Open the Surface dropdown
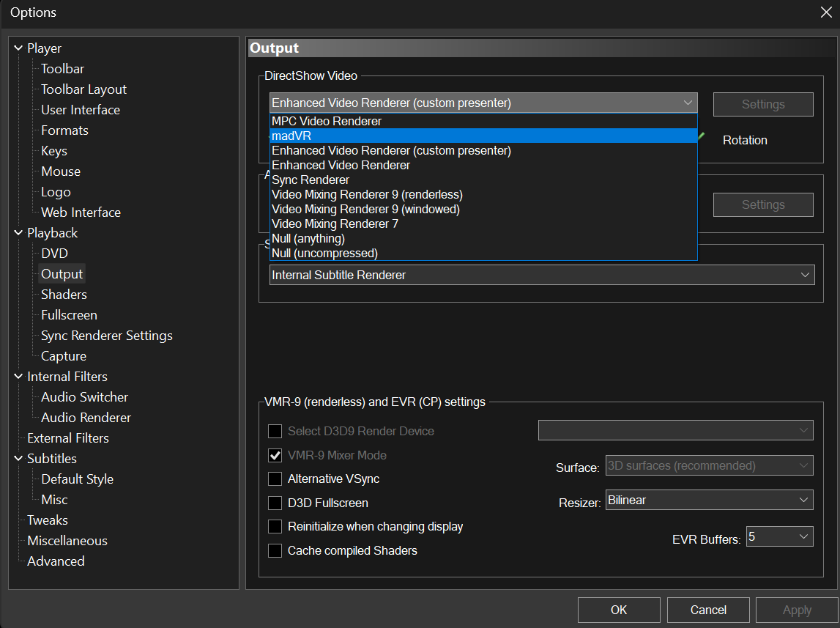This screenshot has height=628, width=840. click(710, 465)
